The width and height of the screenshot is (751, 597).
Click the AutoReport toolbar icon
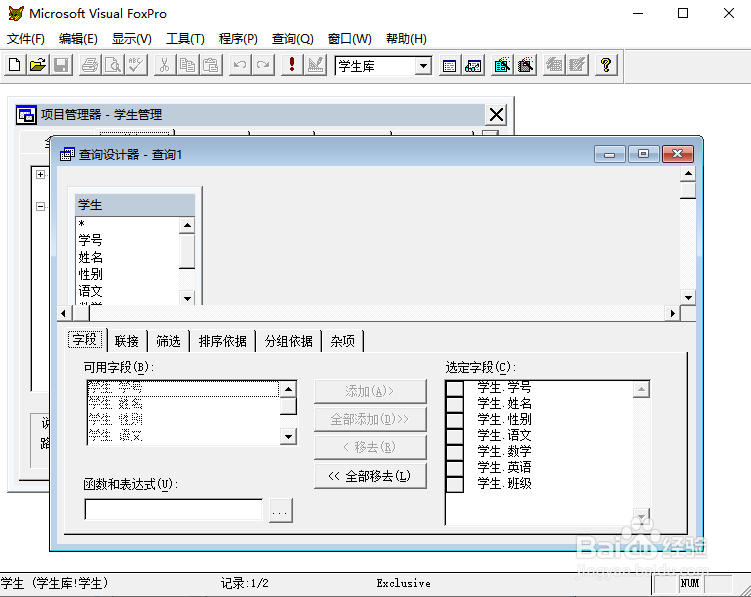[x=577, y=66]
